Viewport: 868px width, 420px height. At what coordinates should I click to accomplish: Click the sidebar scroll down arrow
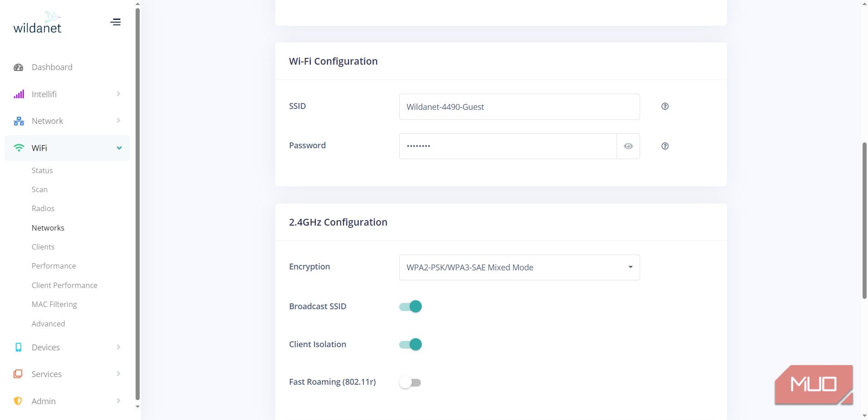pyautogui.click(x=137, y=406)
